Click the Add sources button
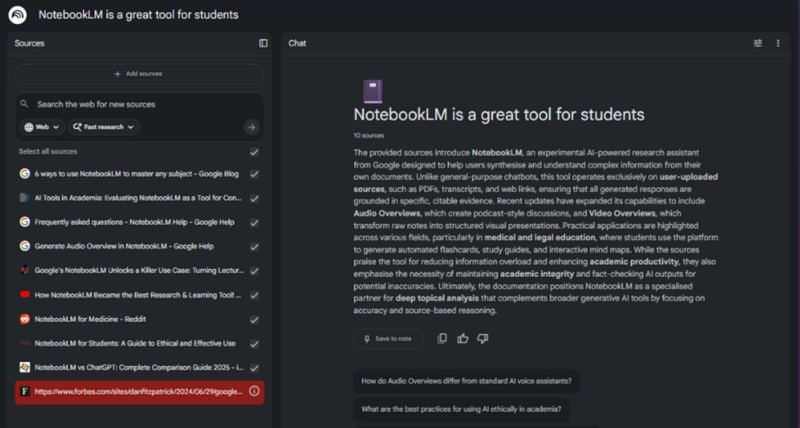Screen dimensions: 800x428 click(139, 74)
